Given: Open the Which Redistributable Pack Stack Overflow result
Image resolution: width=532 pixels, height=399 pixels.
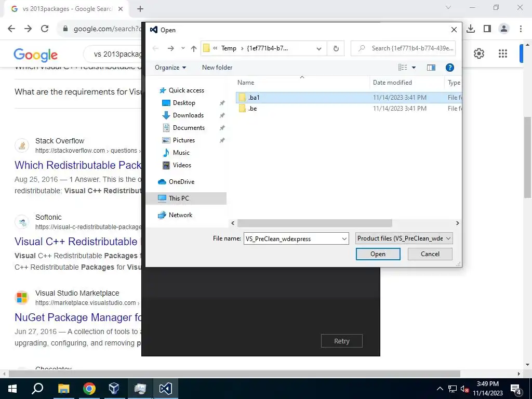Looking at the screenshot, I should pyautogui.click(x=78, y=165).
